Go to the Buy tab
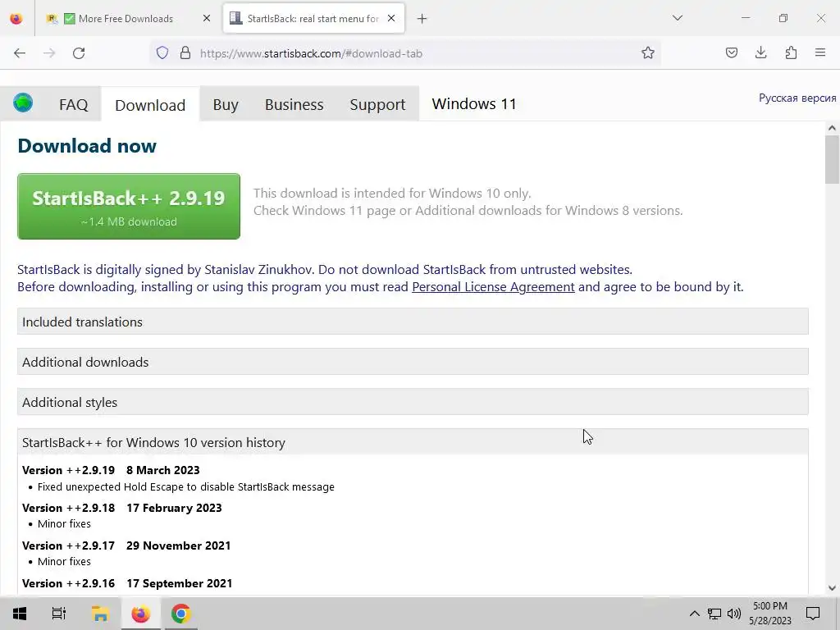The image size is (840, 630). (x=226, y=104)
